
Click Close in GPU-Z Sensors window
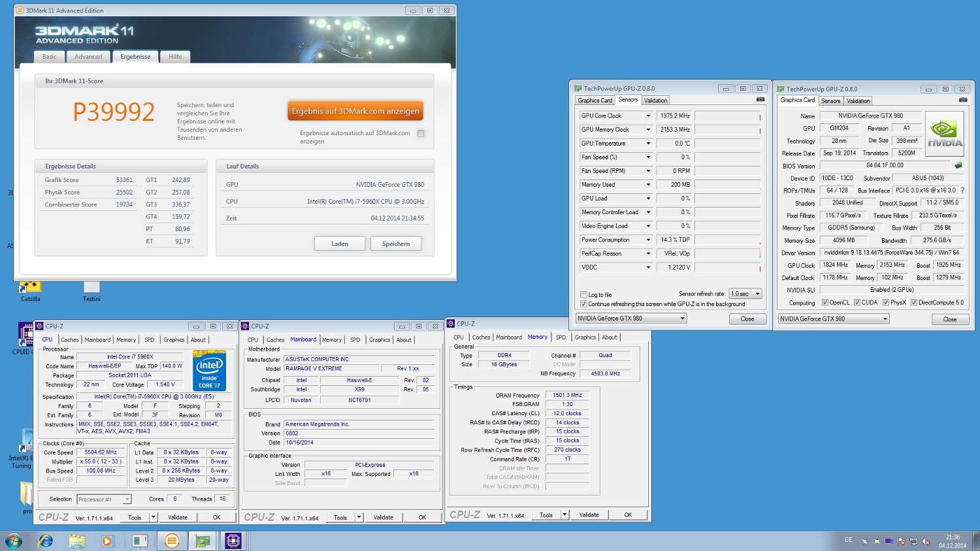pyautogui.click(x=747, y=319)
